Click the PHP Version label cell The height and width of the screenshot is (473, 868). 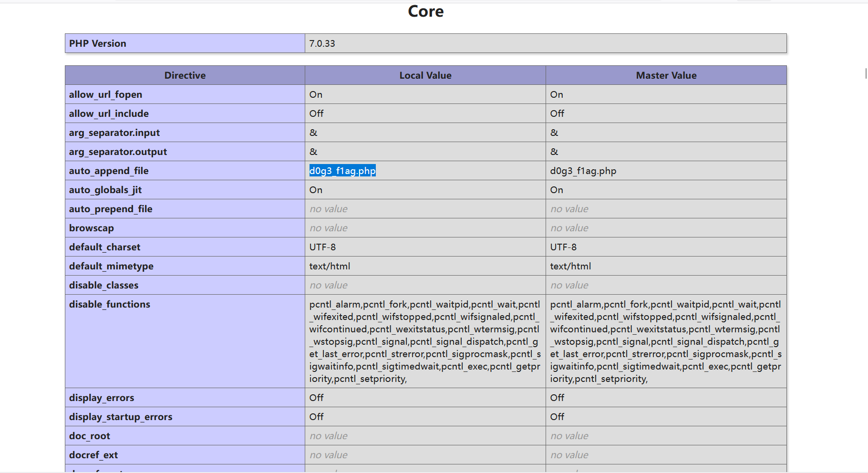(98, 43)
